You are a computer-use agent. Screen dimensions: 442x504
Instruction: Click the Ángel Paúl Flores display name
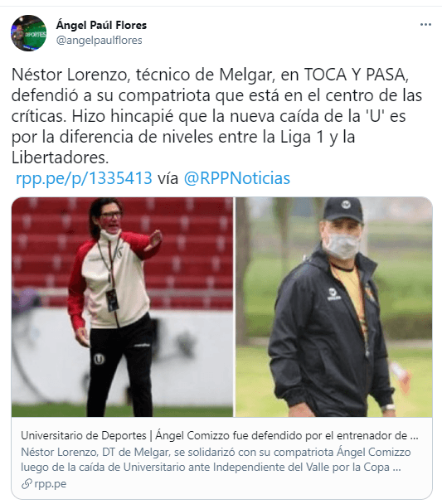click(x=101, y=25)
